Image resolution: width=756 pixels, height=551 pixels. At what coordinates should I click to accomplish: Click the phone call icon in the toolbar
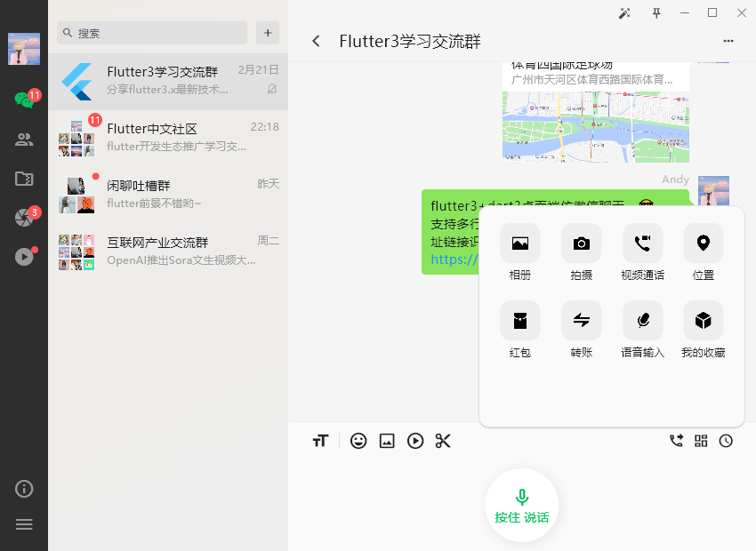677,441
